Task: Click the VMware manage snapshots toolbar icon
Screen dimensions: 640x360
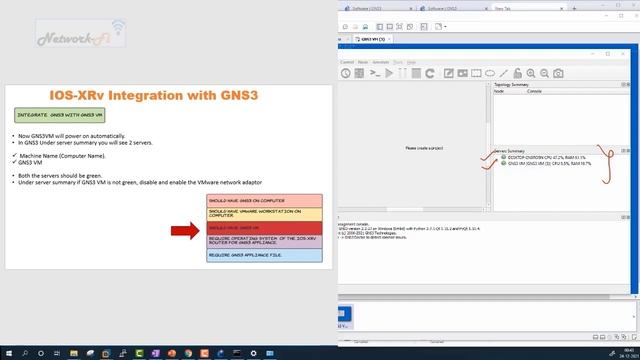Action: click(365, 27)
